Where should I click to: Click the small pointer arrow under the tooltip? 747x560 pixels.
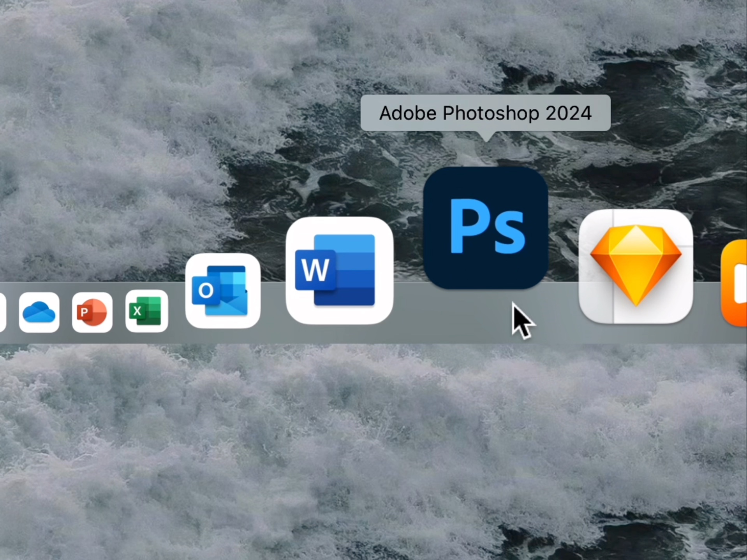[486, 136]
